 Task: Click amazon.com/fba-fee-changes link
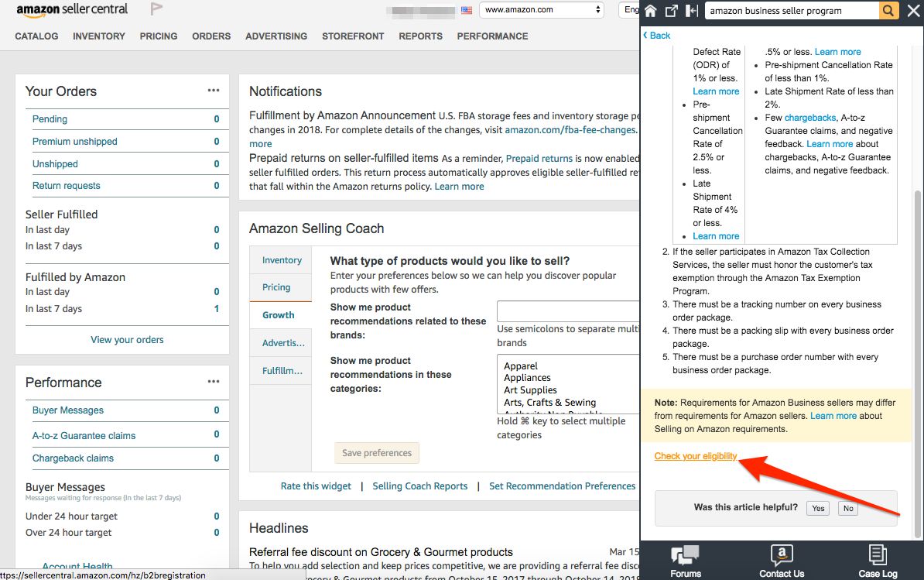tap(570, 129)
